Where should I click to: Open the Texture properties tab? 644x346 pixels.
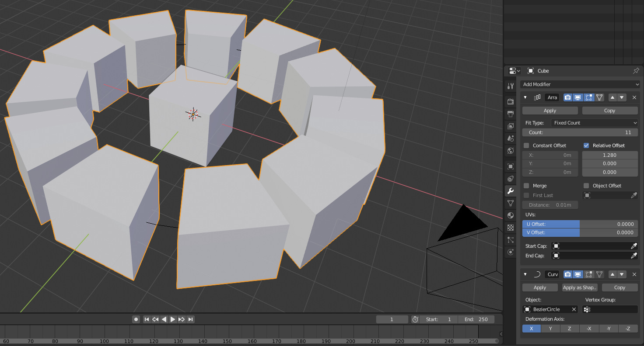pyautogui.click(x=510, y=228)
